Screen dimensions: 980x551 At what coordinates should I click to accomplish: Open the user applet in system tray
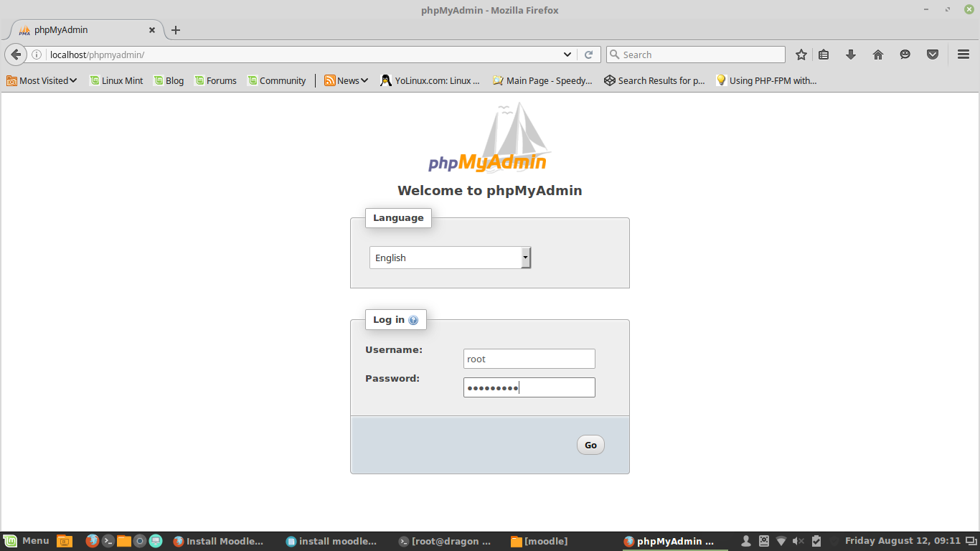tap(746, 541)
